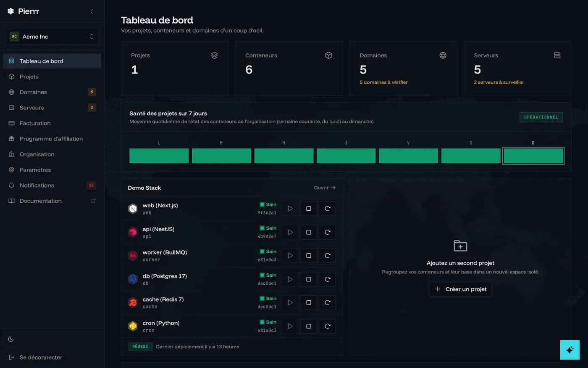Image resolution: width=588 pixels, height=368 pixels.
Task: Click the Domaines globe icon in card
Action: pos(443,55)
